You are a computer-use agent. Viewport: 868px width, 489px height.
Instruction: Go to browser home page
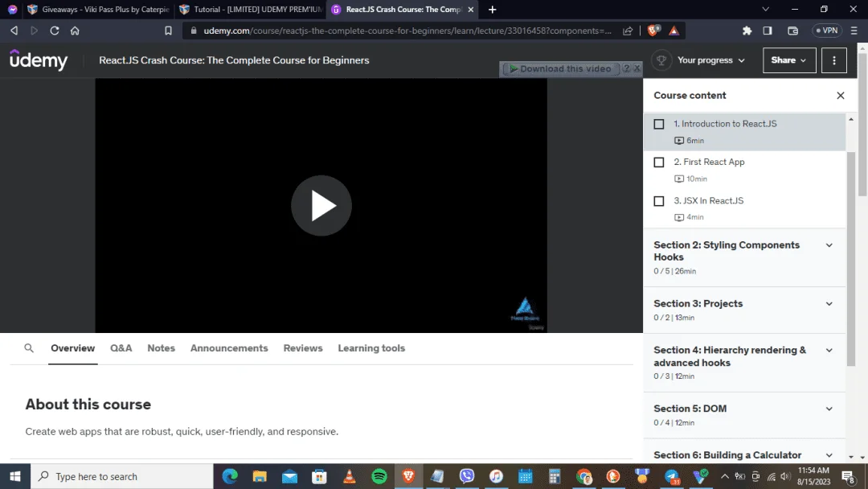(75, 31)
